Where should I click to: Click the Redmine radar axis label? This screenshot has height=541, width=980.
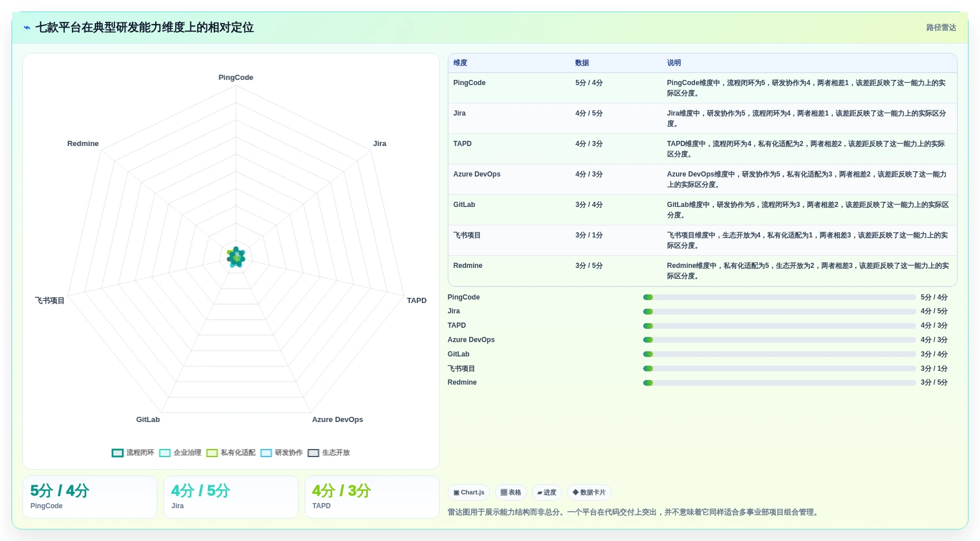click(x=83, y=144)
